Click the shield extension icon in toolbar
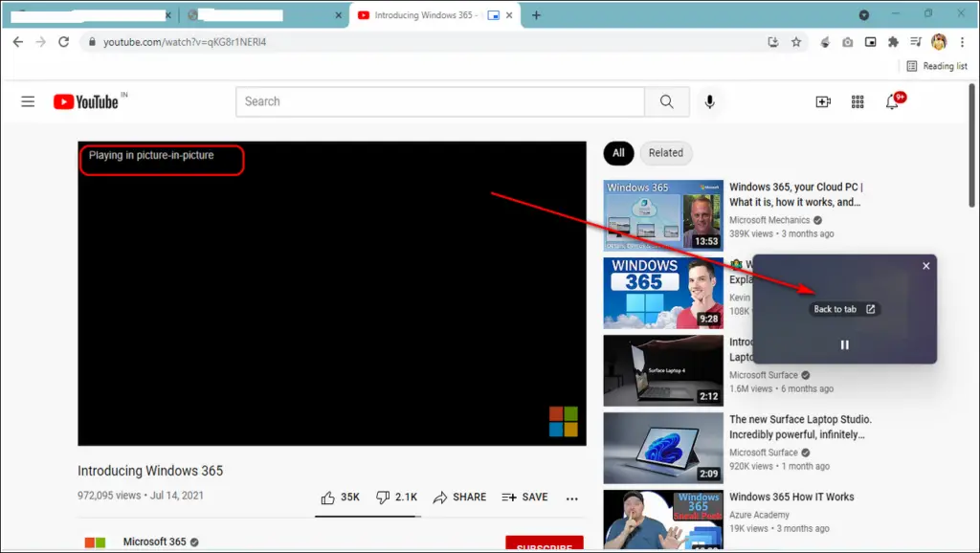980x553 pixels. [x=825, y=42]
